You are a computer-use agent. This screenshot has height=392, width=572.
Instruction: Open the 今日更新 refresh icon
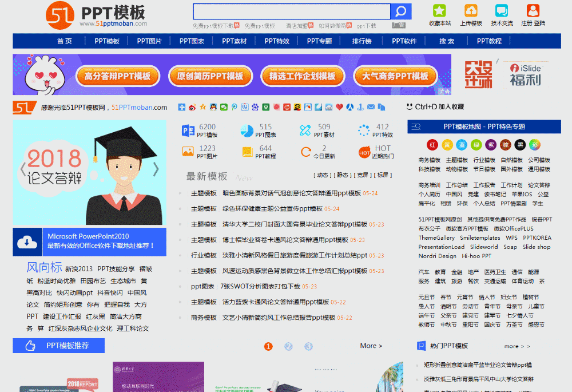pyautogui.click(x=305, y=152)
